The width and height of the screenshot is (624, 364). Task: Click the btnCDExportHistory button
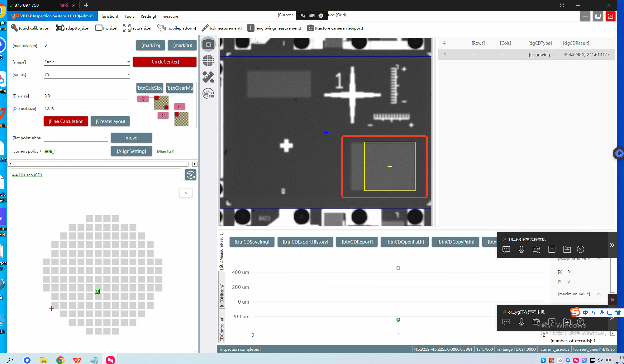click(305, 242)
